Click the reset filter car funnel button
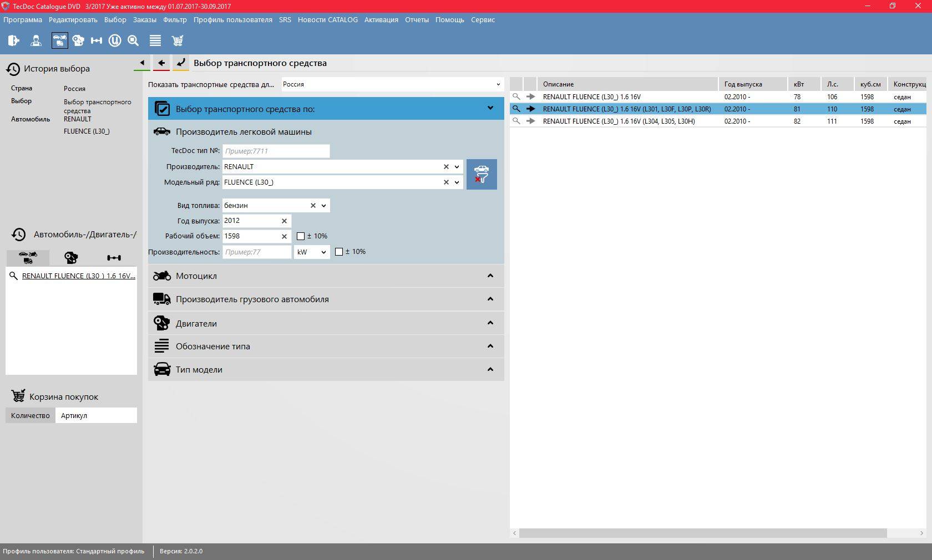The image size is (932, 560). (482, 175)
